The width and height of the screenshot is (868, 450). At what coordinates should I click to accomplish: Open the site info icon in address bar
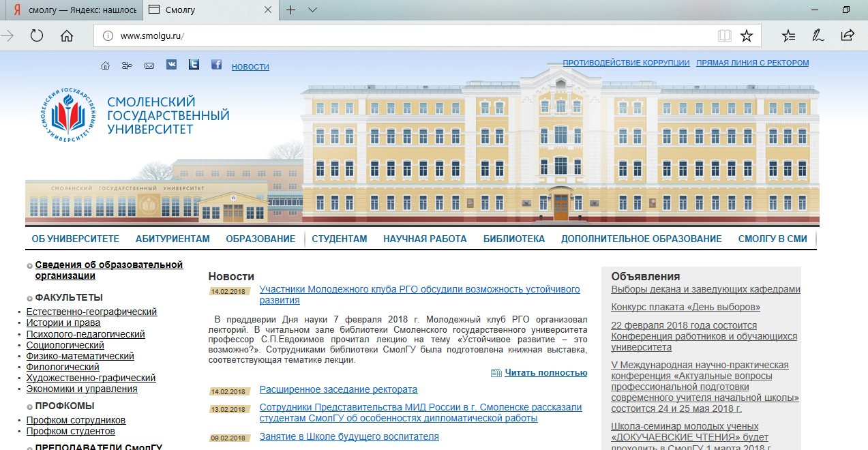pos(108,36)
